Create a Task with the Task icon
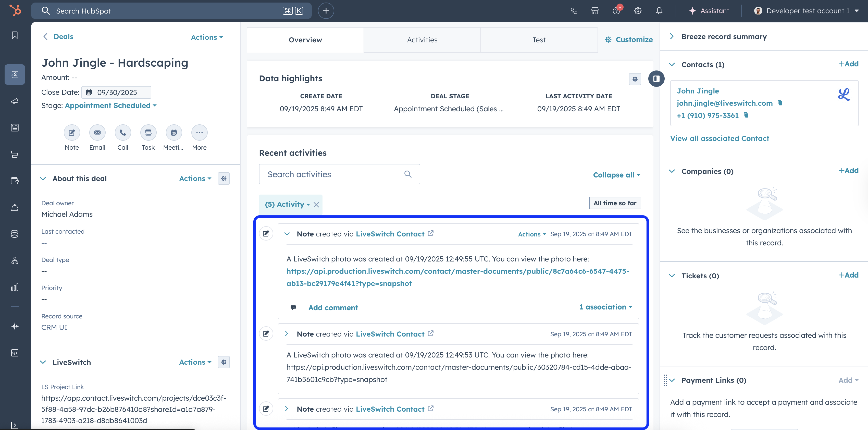The width and height of the screenshot is (868, 430). (x=148, y=133)
